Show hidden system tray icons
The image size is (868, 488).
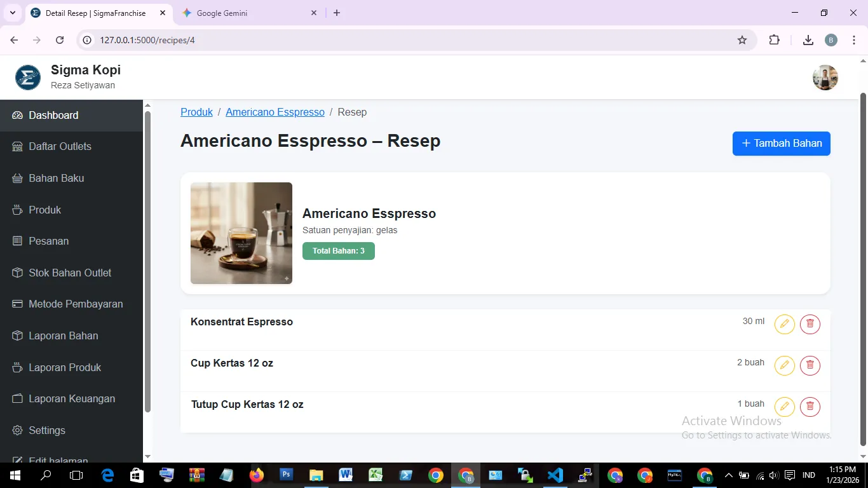coord(729,475)
